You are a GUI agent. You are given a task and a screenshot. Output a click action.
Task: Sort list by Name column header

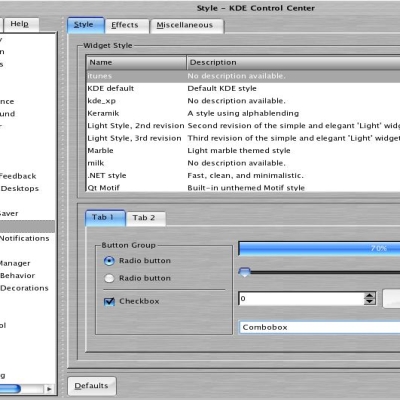[x=136, y=63]
